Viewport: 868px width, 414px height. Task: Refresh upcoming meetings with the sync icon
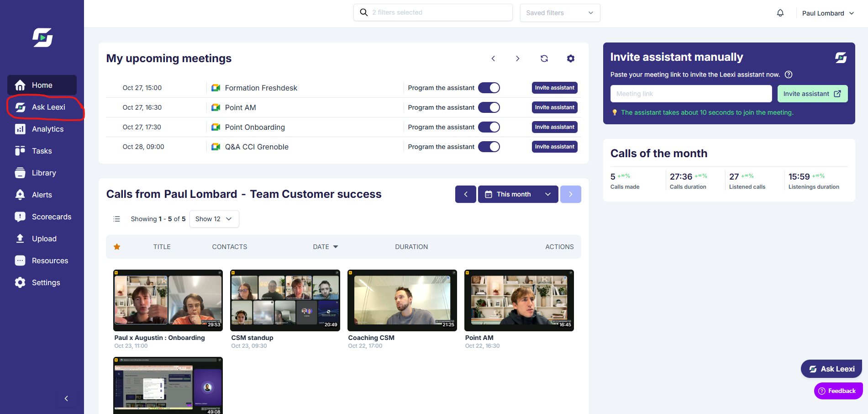544,58
